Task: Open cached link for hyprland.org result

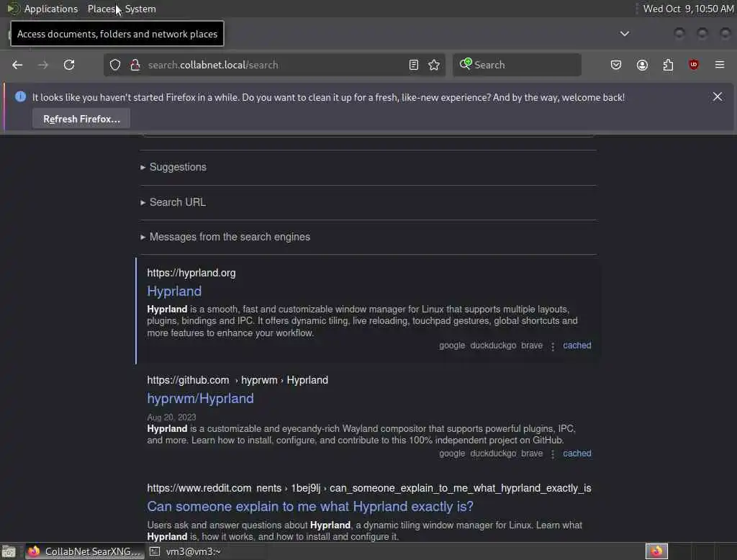Action: (x=577, y=345)
